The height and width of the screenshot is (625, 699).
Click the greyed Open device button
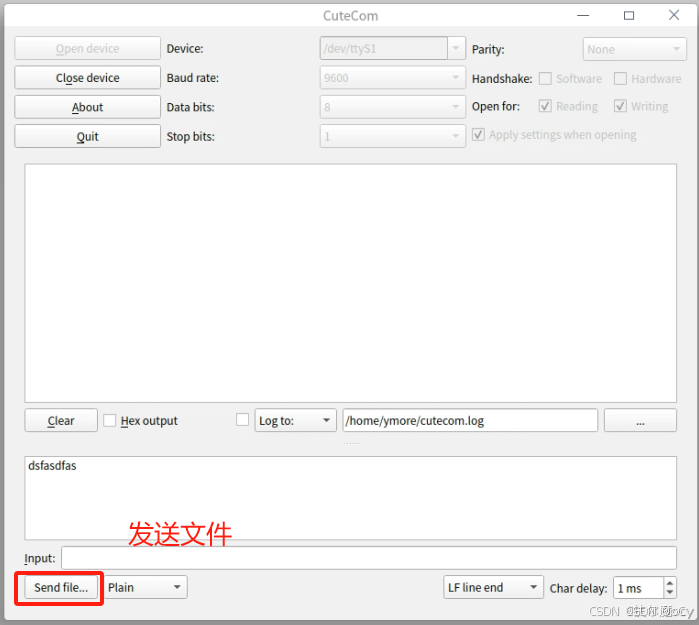click(87, 48)
